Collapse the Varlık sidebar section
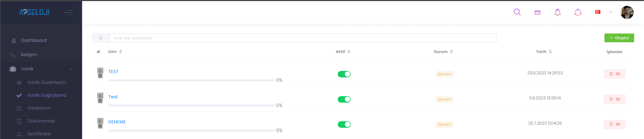644x139 pixels. pyautogui.click(x=41, y=69)
